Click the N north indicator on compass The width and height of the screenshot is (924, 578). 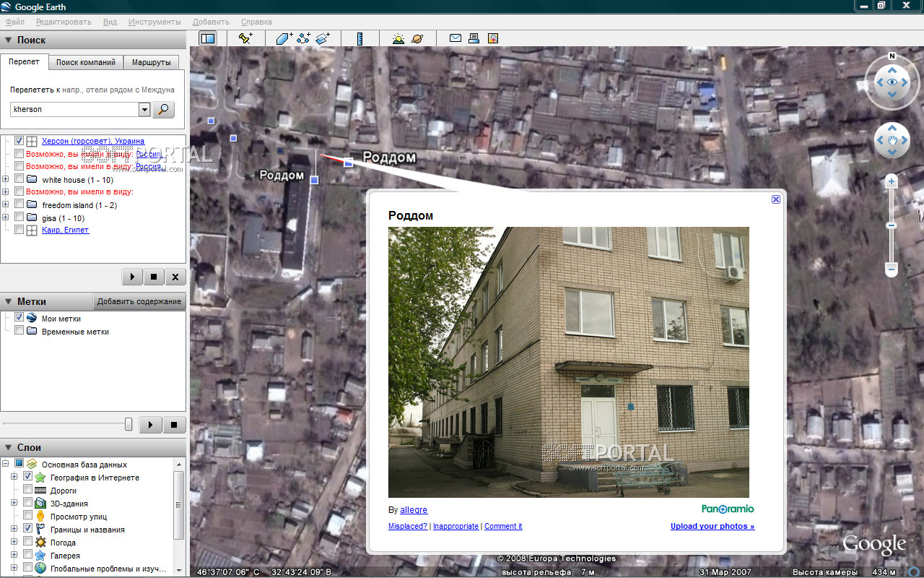pyautogui.click(x=892, y=56)
